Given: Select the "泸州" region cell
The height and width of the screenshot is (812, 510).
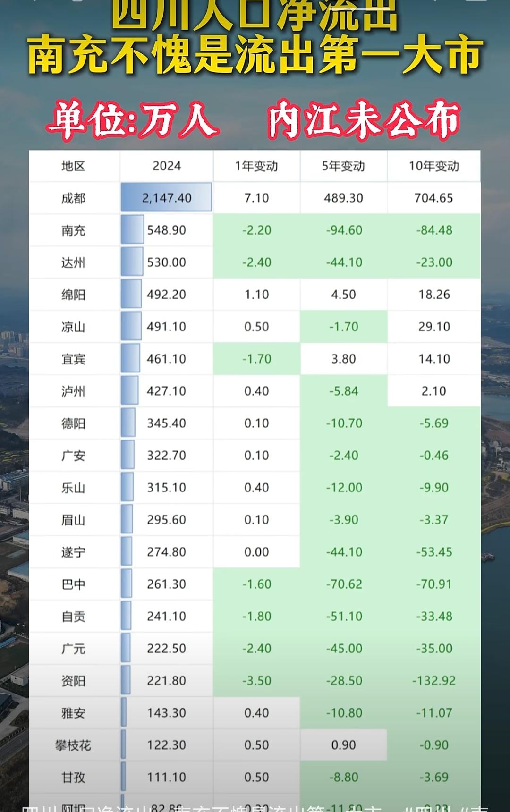Looking at the screenshot, I should coord(73,391).
